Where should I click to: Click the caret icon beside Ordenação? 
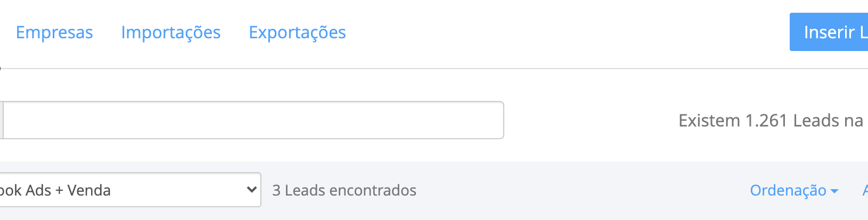(x=834, y=191)
